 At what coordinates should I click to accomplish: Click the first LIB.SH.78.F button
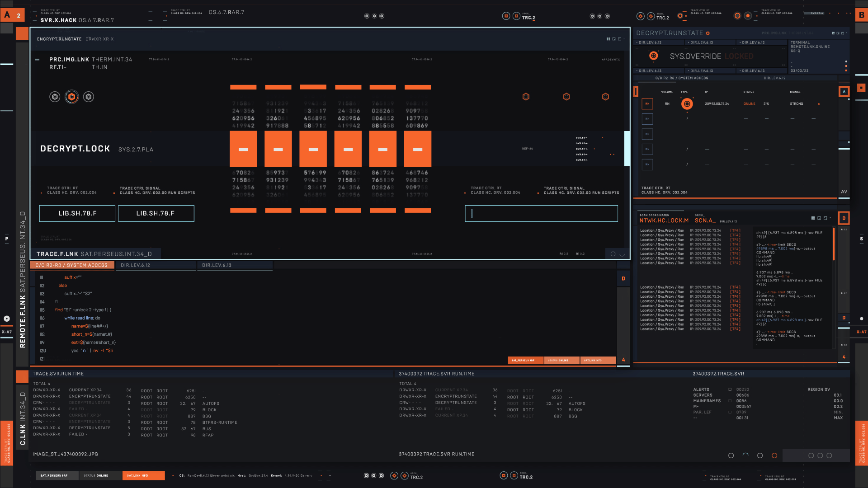click(x=77, y=213)
